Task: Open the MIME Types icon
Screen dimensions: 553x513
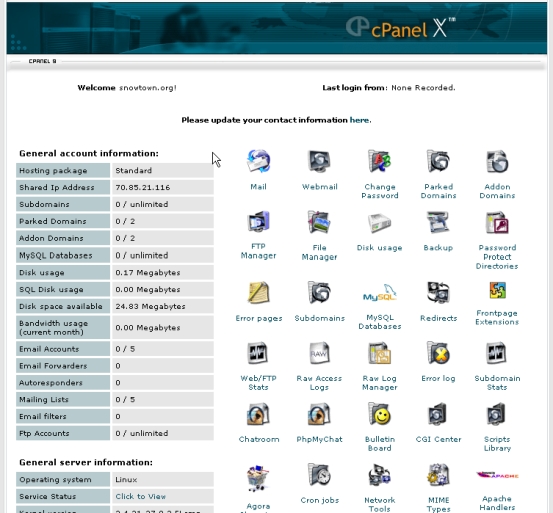Action: coord(438,475)
